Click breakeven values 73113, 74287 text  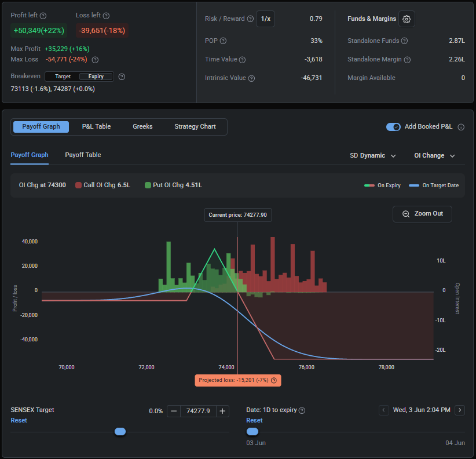click(53, 89)
